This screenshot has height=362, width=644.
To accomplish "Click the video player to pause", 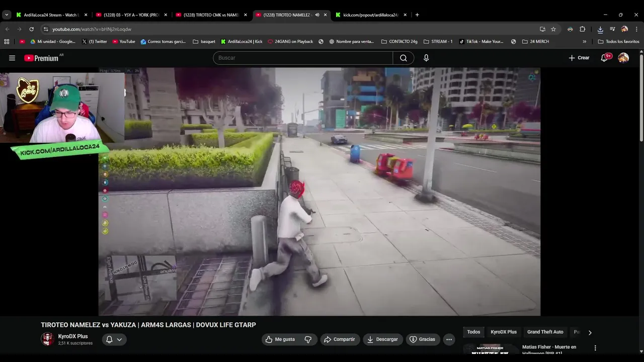I will coord(319,192).
